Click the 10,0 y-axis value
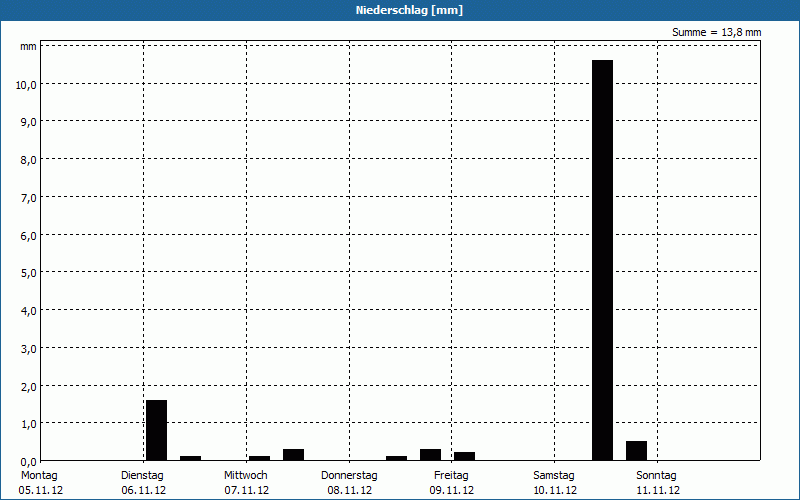This screenshot has height=500, width=800. 26,85
